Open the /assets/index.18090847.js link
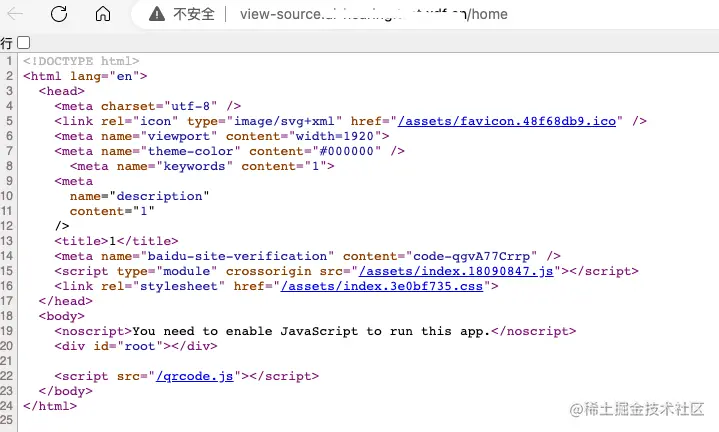 (456, 271)
